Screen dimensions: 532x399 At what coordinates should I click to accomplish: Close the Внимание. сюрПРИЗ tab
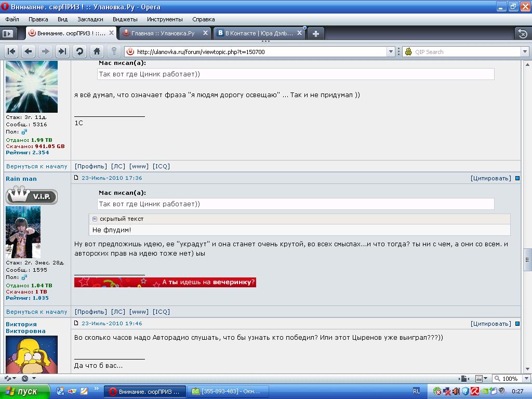(111, 33)
